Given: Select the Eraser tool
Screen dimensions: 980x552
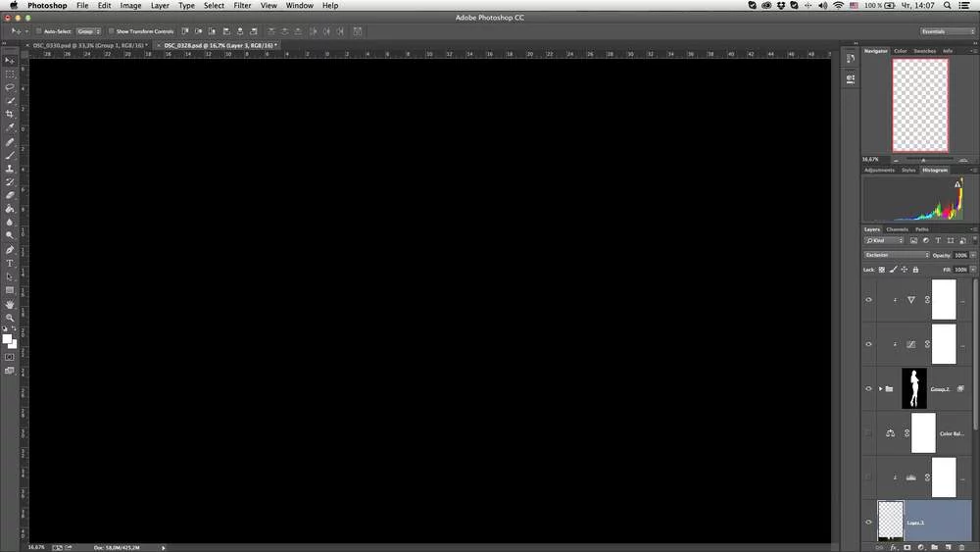Looking at the screenshot, I should (x=10, y=195).
